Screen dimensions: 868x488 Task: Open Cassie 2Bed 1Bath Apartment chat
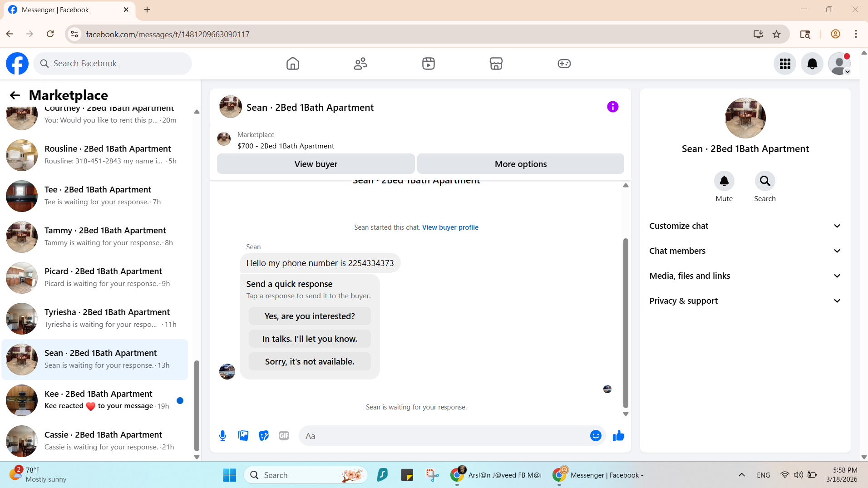[94, 441]
